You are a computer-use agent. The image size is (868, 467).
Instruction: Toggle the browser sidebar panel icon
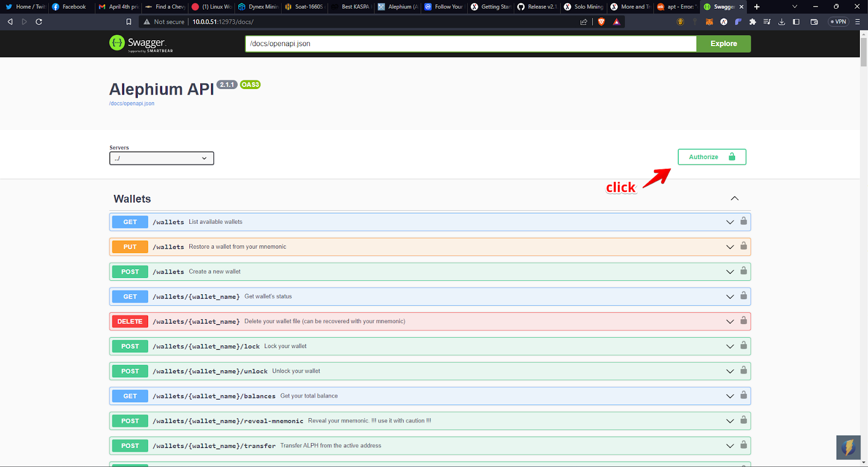[796, 22]
